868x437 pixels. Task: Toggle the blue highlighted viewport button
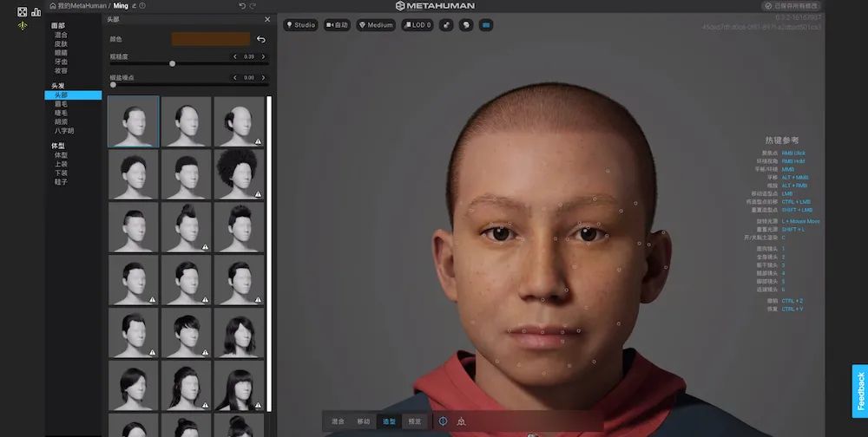click(486, 25)
